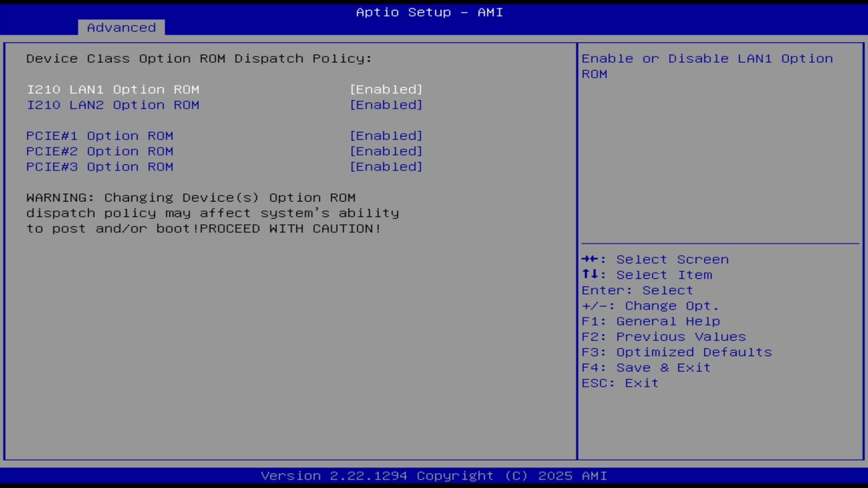This screenshot has width=868, height=488.
Task: Open the PCIE#3 Option ROM setting
Action: pos(99,167)
